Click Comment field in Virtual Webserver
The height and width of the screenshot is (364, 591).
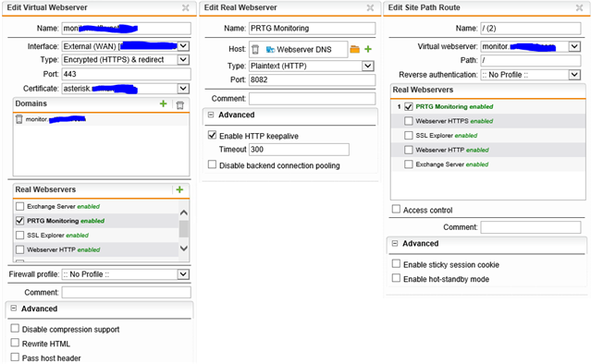(x=127, y=292)
